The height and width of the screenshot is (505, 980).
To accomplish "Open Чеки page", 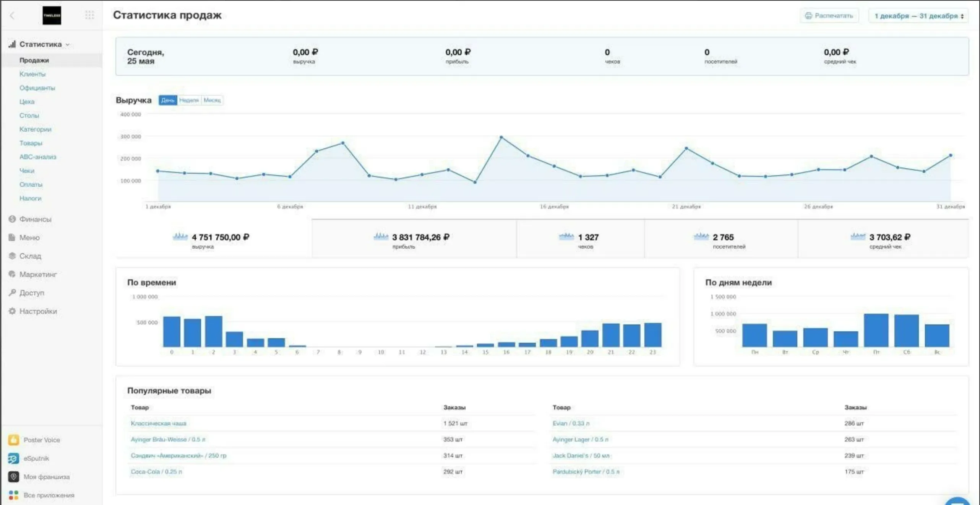I will (27, 170).
